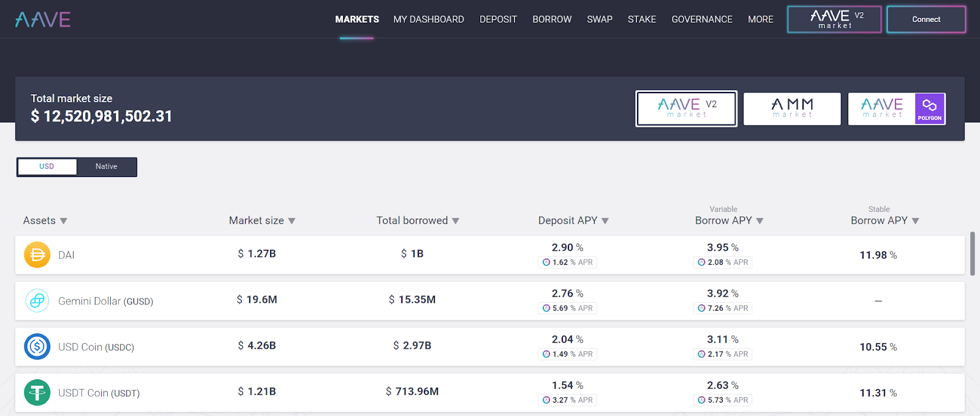Click GUSD total borrowed $ 15.35M
This screenshot has height=416, width=980.
coord(412,300)
